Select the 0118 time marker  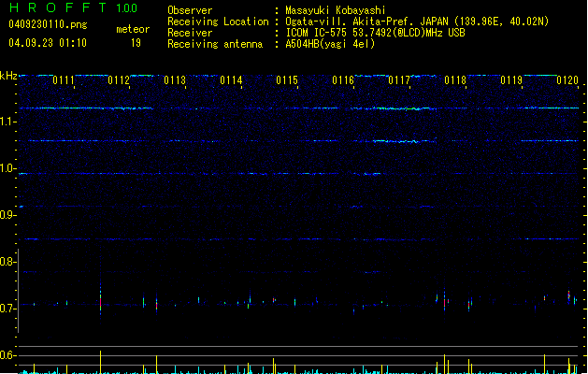pos(455,80)
